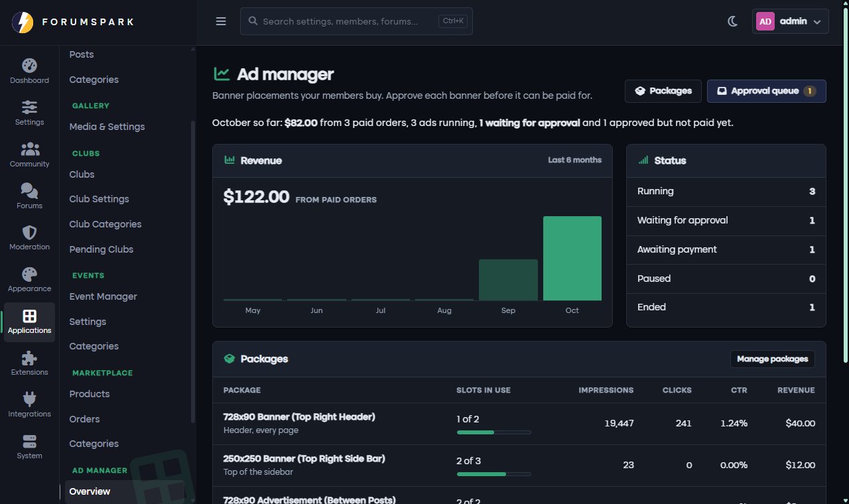The width and height of the screenshot is (849, 504).
Task: Open the Packages button
Action: coord(663,91)
